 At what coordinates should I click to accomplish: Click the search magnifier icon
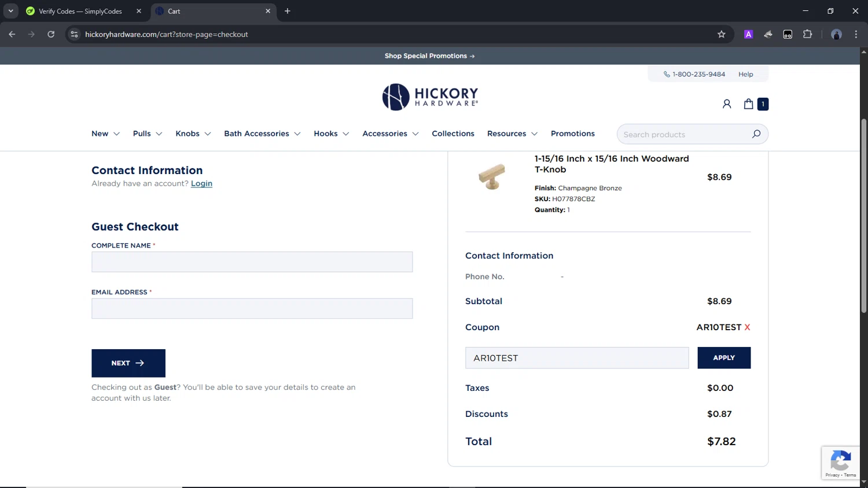point(756,134)
